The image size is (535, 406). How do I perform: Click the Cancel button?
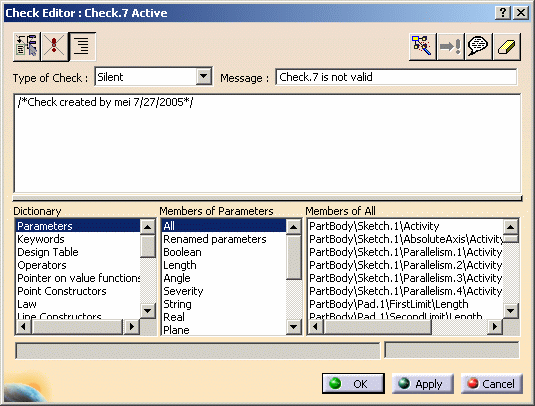point(492,383)
